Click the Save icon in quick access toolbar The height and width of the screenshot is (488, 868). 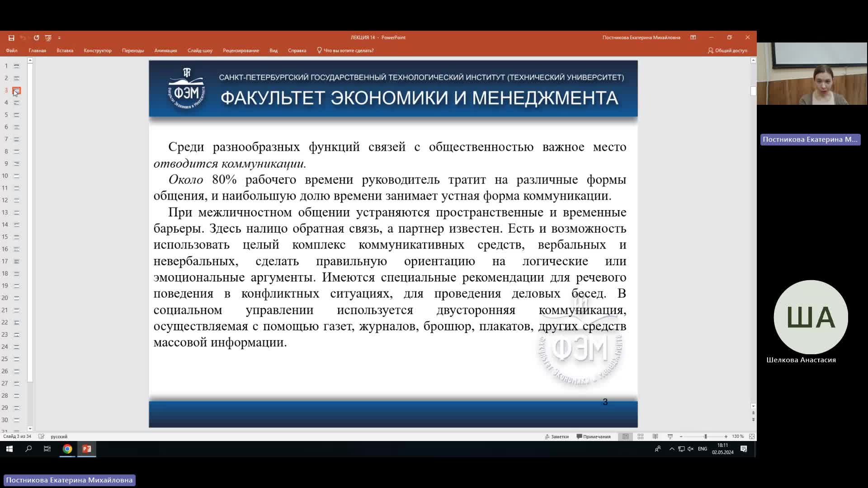(11, 38)
